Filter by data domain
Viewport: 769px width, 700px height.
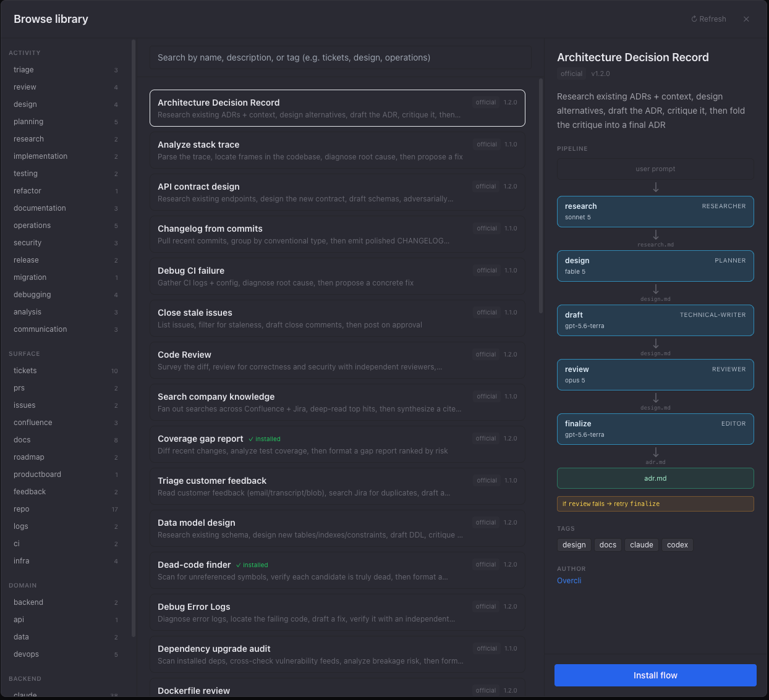coord(66,637)
